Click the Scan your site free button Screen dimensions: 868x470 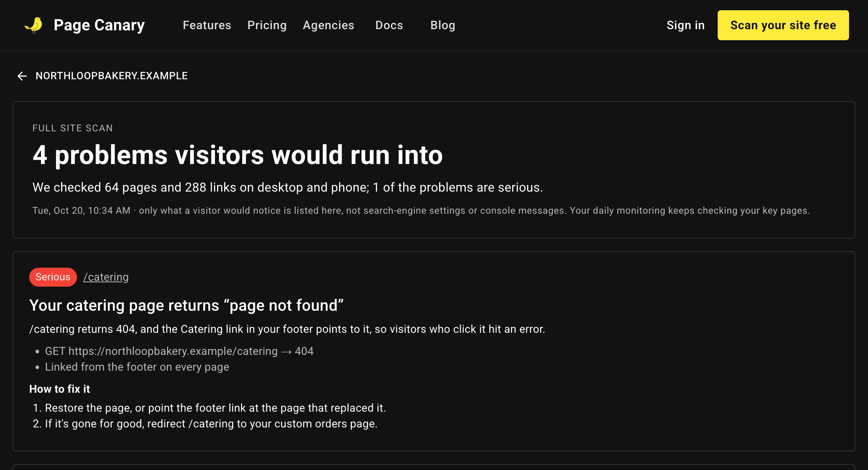(783, 25)
